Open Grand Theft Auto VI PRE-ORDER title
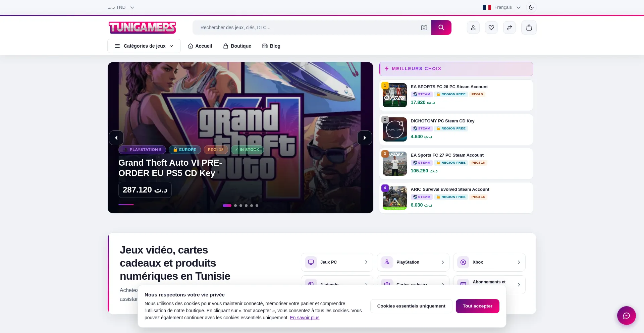 point(170,168)
